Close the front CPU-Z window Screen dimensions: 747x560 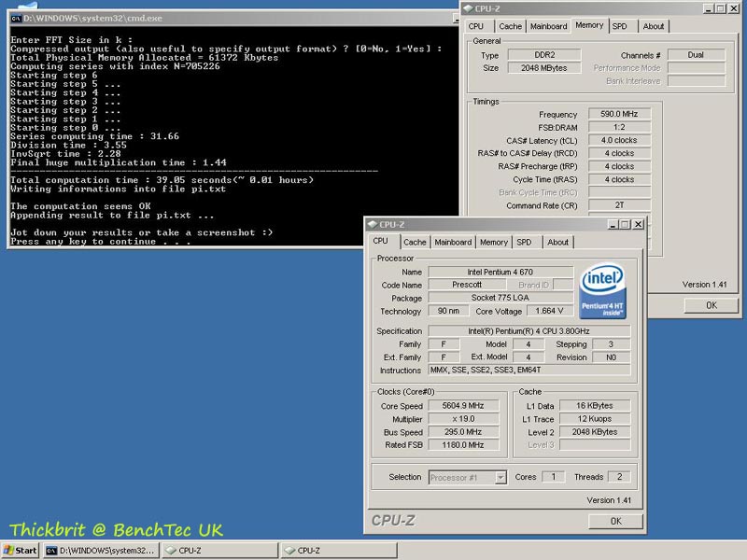(639, 224)
